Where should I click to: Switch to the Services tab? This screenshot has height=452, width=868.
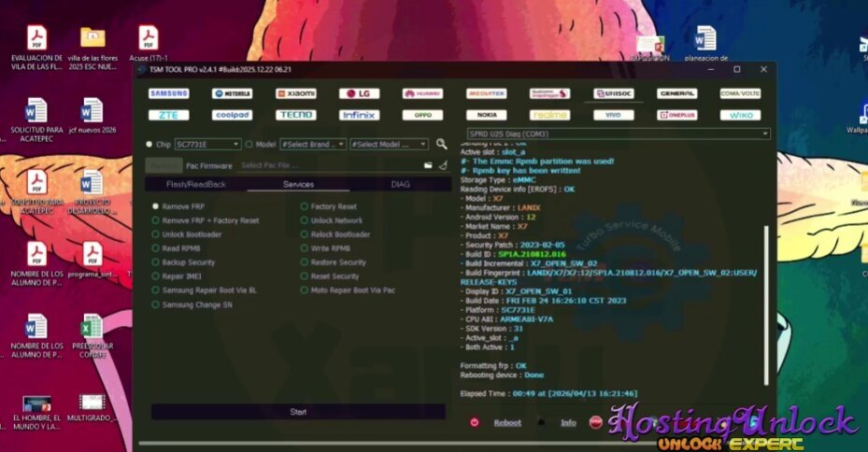pyautogui.click(x=298, y=184)
